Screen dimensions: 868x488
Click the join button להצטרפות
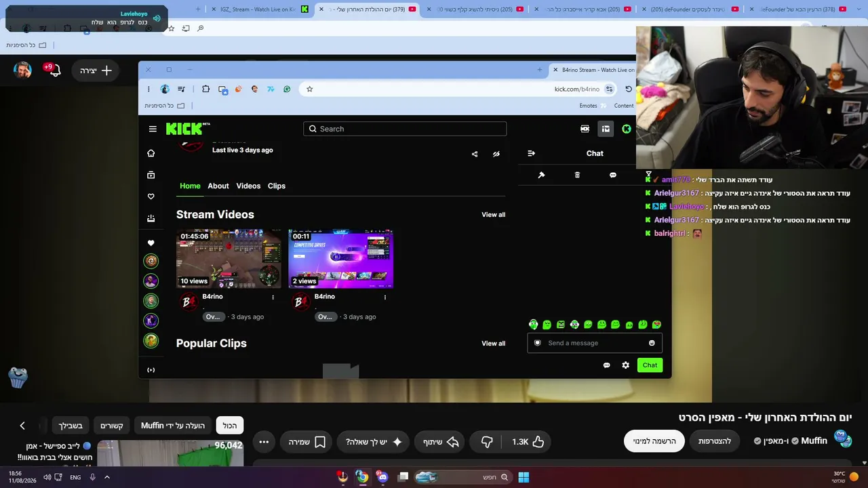[715, 441]
